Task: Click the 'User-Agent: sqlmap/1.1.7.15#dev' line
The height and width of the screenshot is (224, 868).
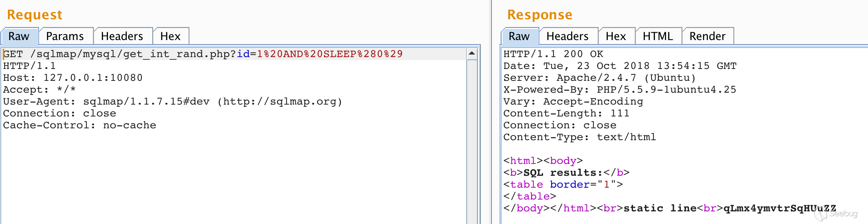Action: point(173,102)
